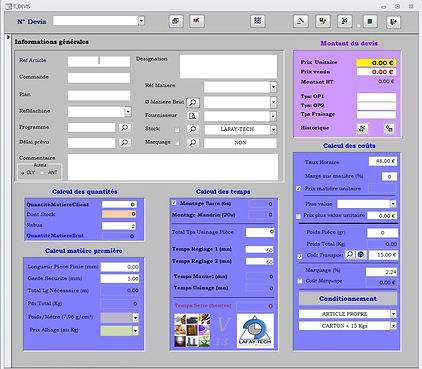Click the green crossed-arrows icon in top toolbar
Screen dimensions: 422x369
[x=345, y=22]
